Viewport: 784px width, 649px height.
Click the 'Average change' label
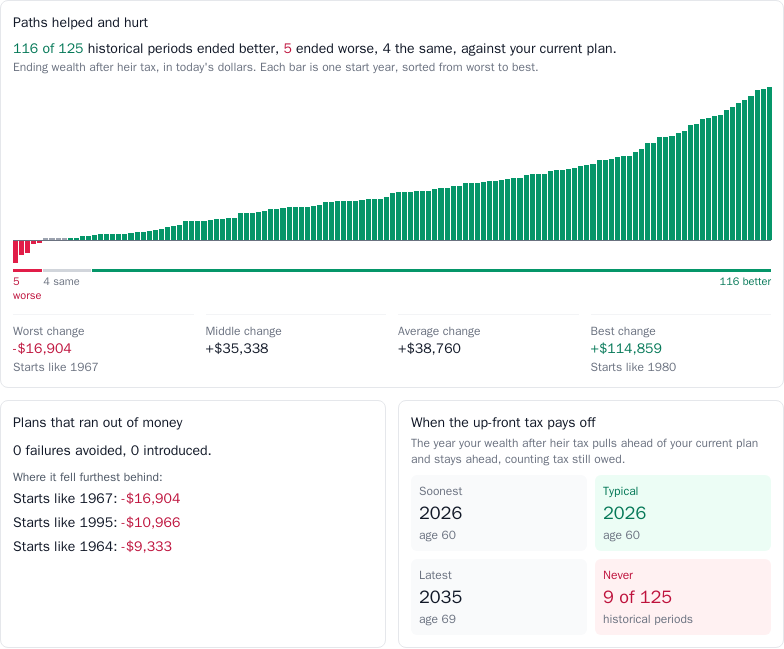pos(439,331)
